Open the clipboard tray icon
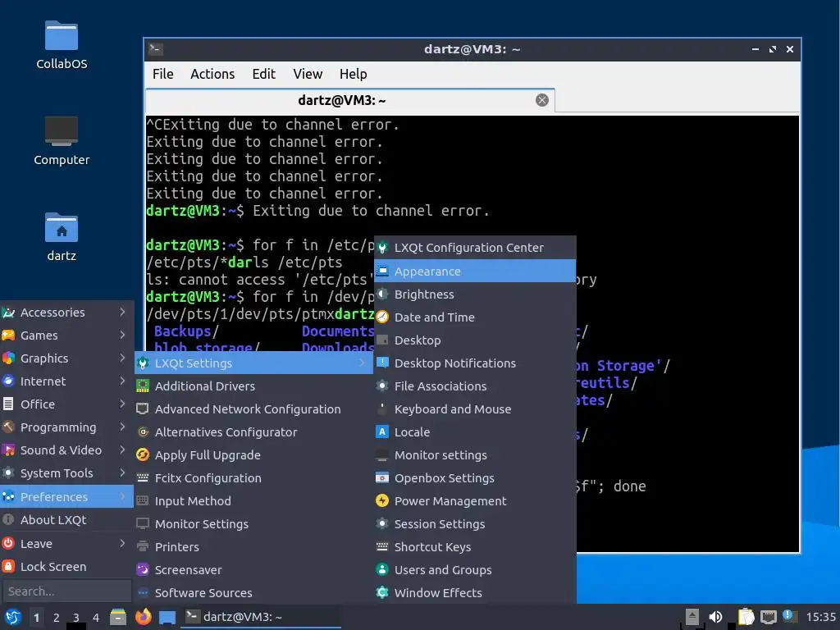The height and width of the screenshot is (630, 840). [x=745, y=617]
